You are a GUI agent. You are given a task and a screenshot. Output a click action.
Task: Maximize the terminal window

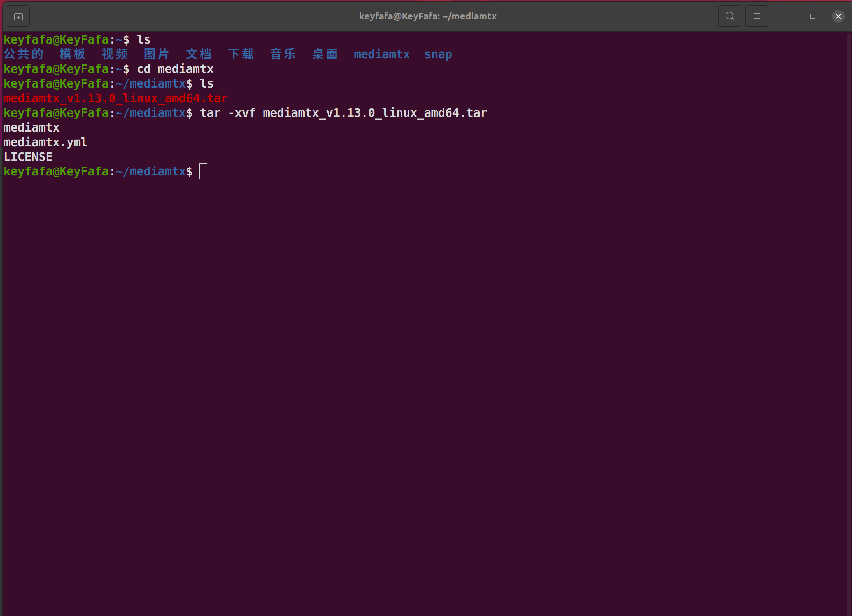click(x=812, y=16)
